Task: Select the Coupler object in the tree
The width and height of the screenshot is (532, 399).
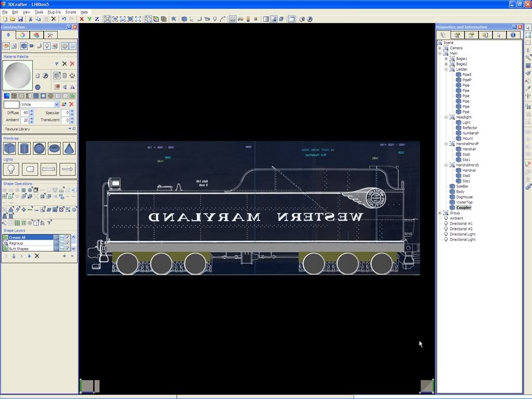Action: pyautogui.click(x=463, y=208)
